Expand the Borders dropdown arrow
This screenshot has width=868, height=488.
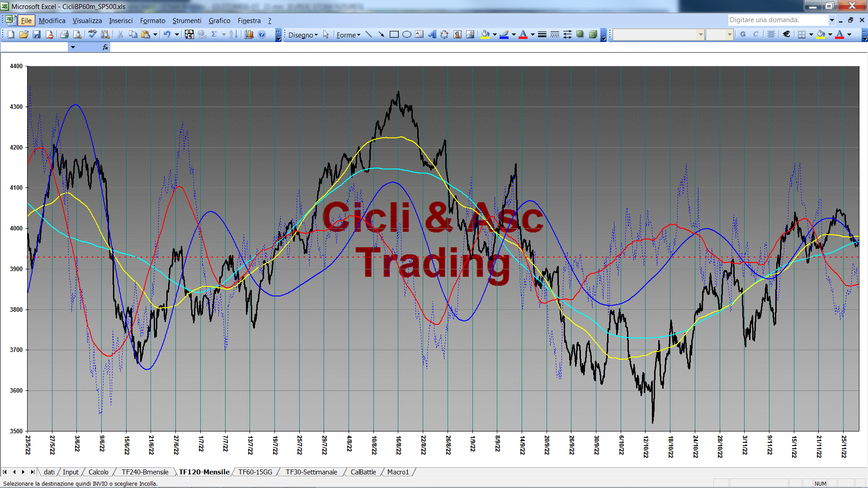[x=811, y=34]
